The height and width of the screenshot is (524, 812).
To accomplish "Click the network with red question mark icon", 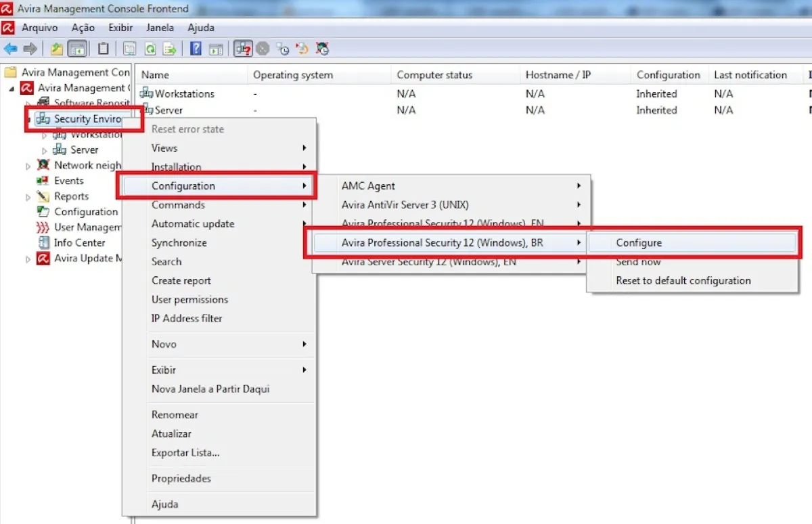I will point(242,49).
